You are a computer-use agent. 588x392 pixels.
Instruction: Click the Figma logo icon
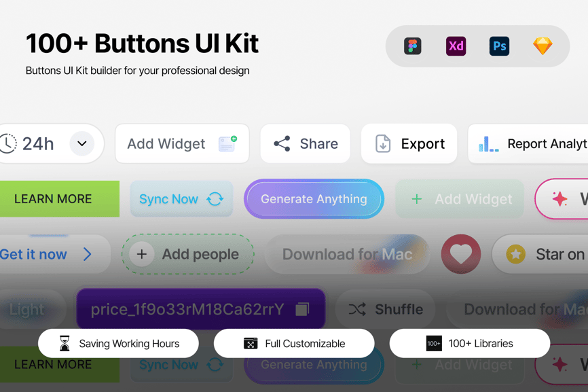412,46
